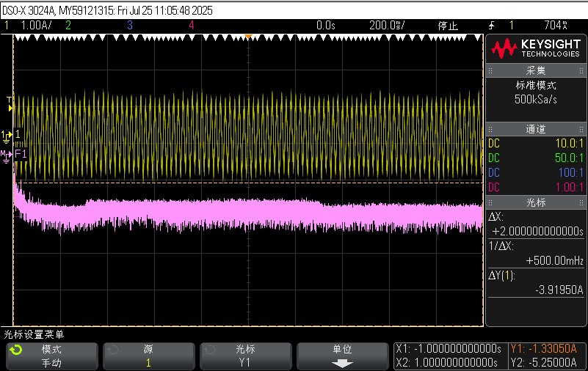Screen dimensions: 588x371
Task: Toggle channel 4 in the top bar
Action: (x=192, y=25)
